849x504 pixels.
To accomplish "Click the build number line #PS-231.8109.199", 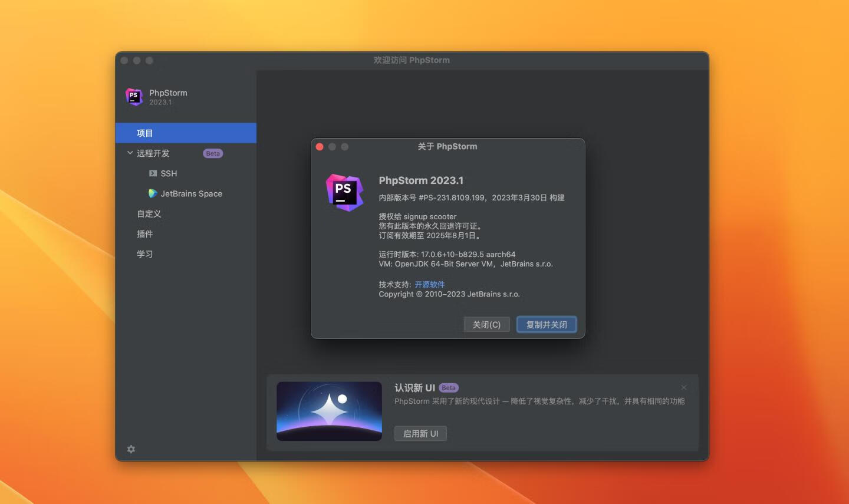I will (472, 197).
